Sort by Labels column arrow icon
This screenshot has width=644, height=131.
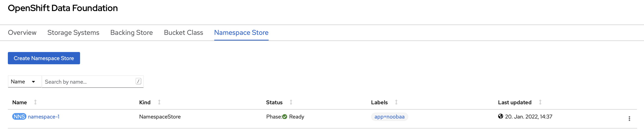396,102
